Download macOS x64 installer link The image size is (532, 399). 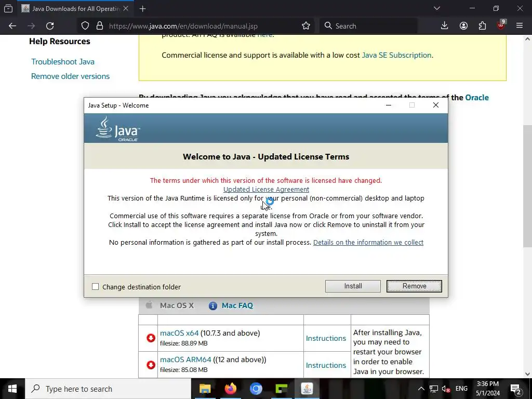(179, 333)
